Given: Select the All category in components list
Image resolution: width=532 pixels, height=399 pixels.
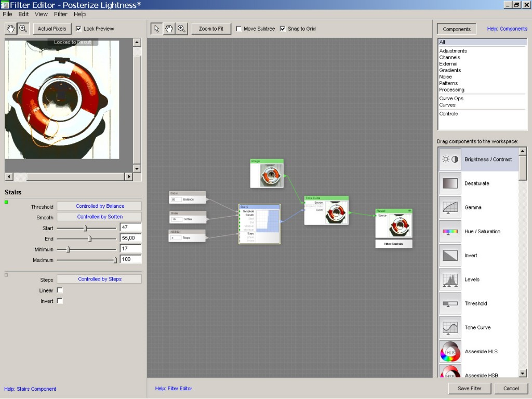Looking at the screenshot, I should coord(482,43).
